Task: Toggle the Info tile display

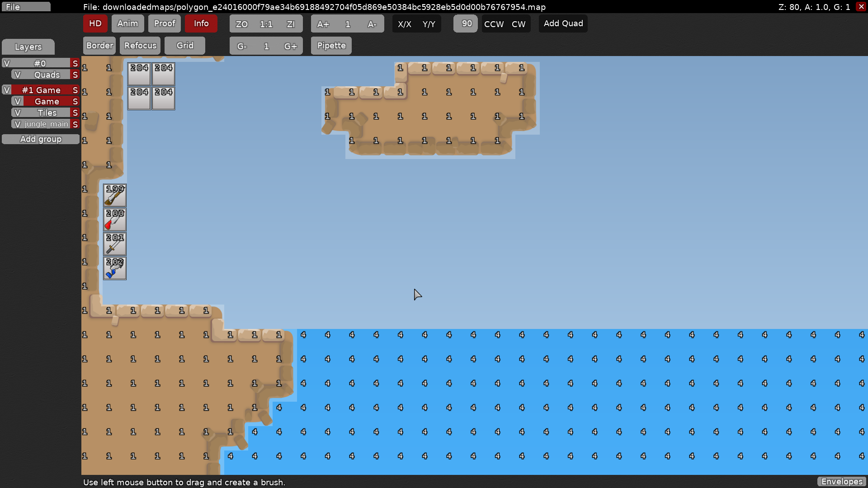Action: click(201, 23)
